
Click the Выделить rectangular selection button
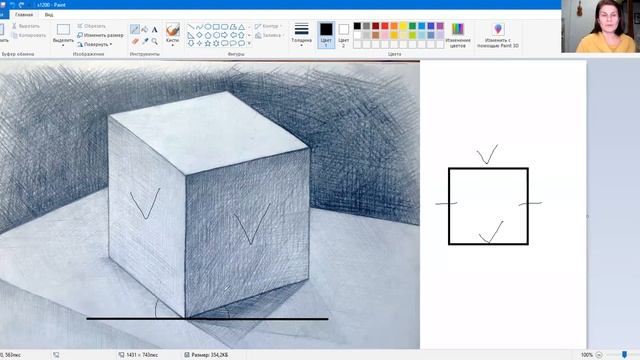(63, 30)
